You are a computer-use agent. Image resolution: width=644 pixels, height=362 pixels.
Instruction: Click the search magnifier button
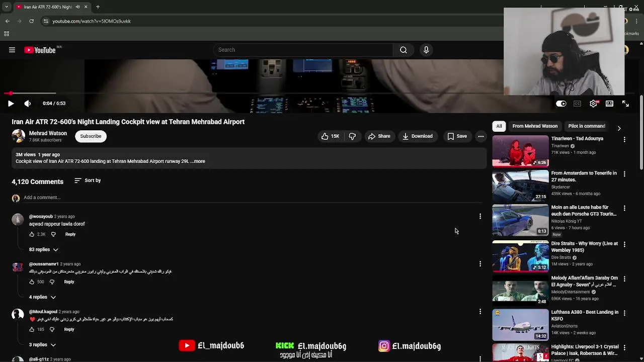pos(404,50)
